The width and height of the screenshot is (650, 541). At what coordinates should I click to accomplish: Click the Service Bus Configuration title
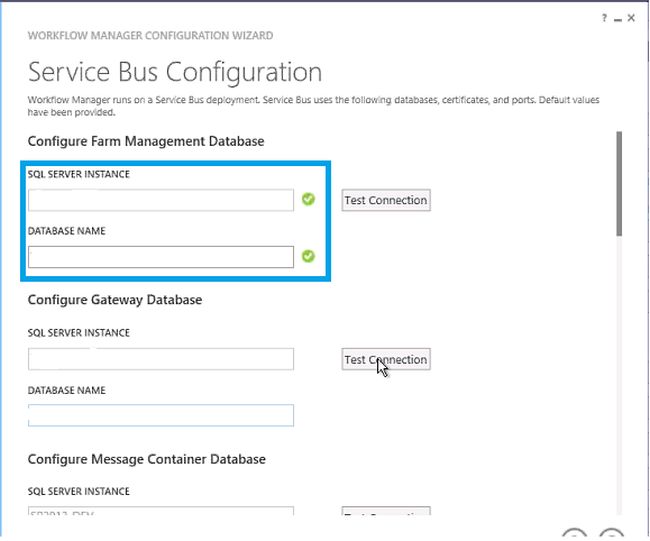pyautogui.click(x=175, y=72)
